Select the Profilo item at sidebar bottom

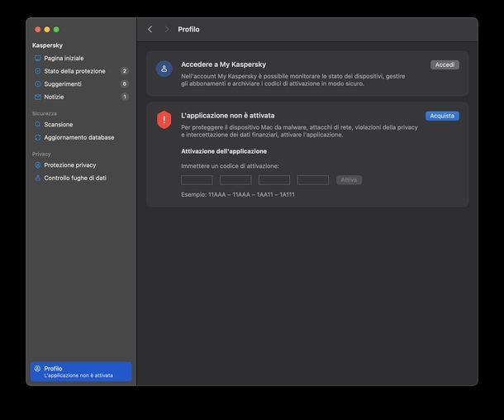click(81, 371)
